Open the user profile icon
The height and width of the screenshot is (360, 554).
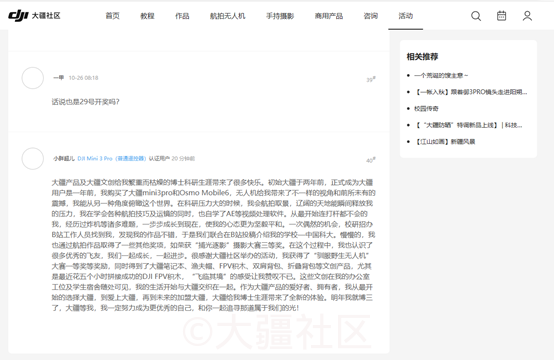tap(527, 16)
